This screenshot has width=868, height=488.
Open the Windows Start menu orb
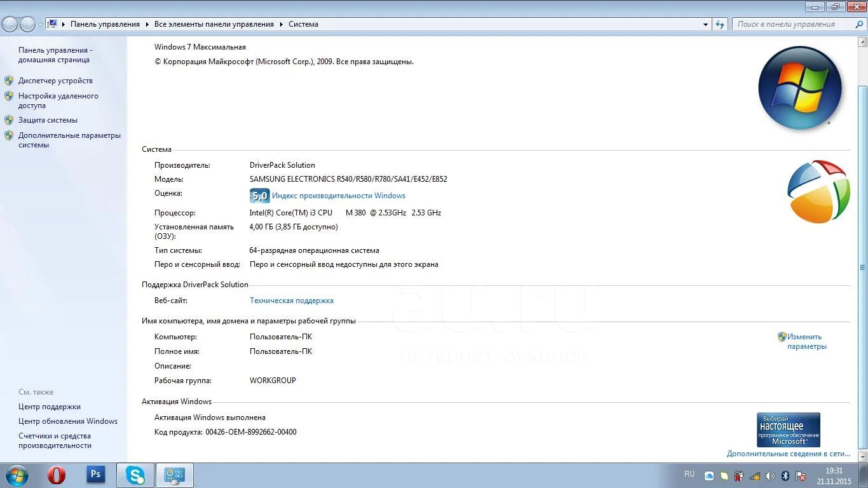coord(17,475)
